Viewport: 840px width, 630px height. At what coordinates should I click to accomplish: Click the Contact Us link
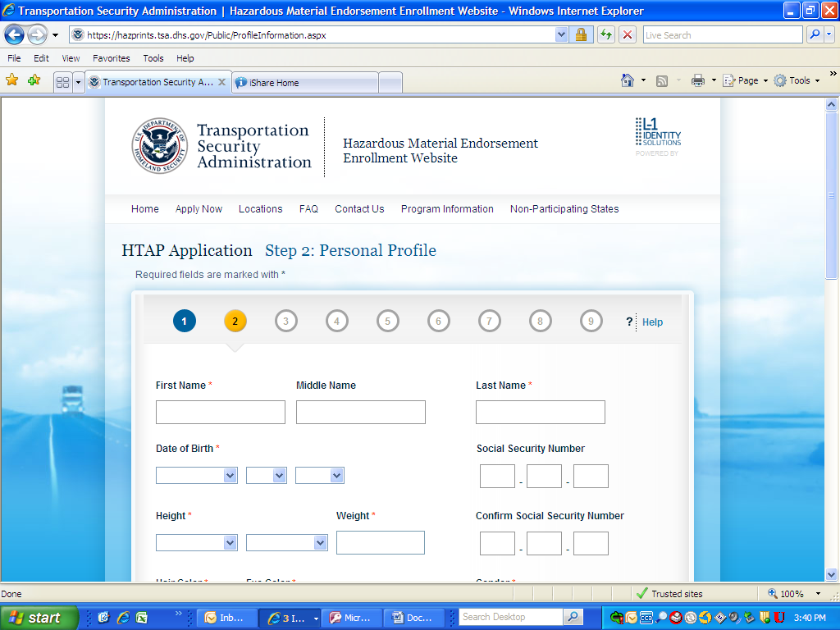click(x=359, y=209)
